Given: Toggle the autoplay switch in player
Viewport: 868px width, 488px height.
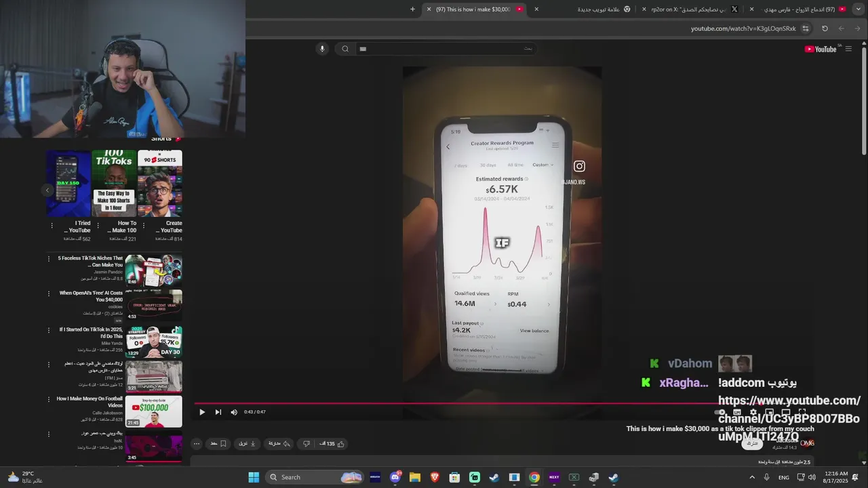Looking at the screenshot, I should pyautogui.click(x=722, y=412).
